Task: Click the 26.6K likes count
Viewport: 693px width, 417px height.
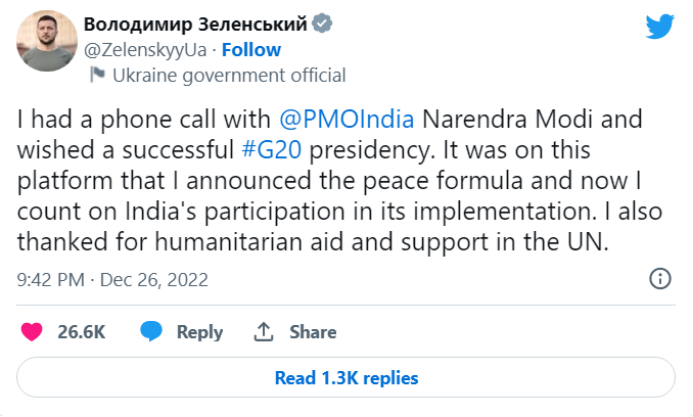Action: [x=83, y=332]
